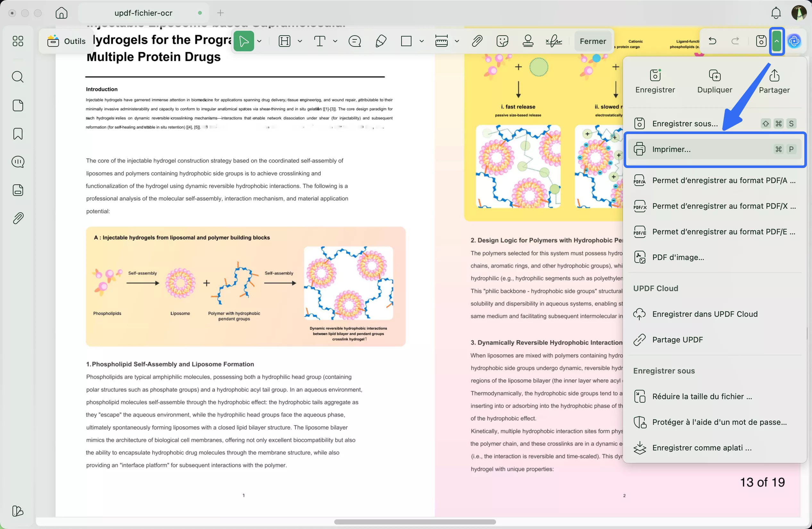Viewport: 812px width, 529px height.
Task: Open the bookmarks panel
Action: [x=18, y=133]
